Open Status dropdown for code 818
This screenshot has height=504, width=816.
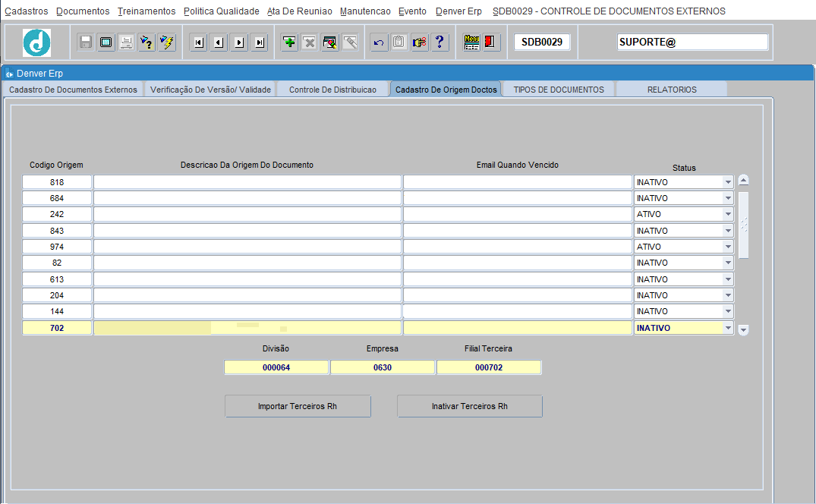click(727, 182)
